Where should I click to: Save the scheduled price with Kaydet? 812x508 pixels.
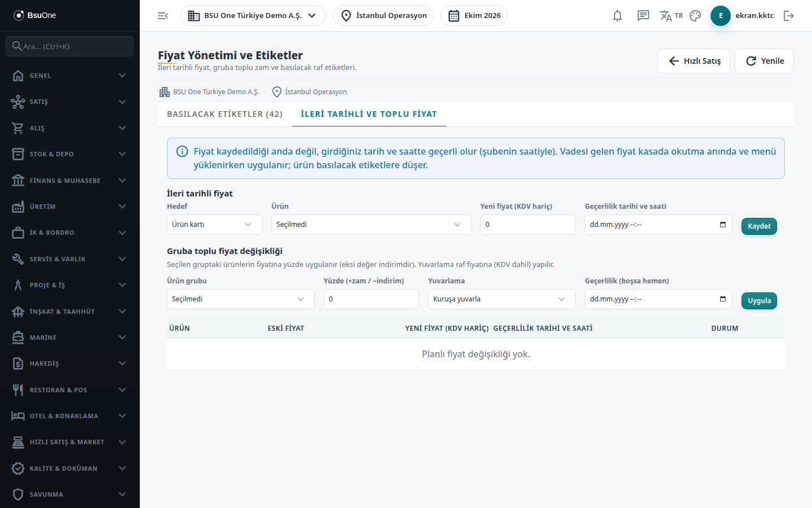(x=759, y=226)
